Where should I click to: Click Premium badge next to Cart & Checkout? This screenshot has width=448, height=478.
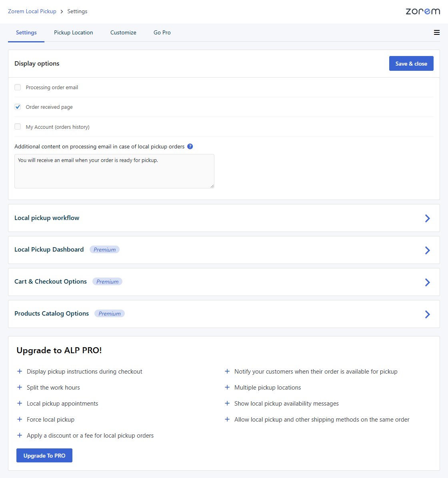pyautogui.click(x=107, y=282)
